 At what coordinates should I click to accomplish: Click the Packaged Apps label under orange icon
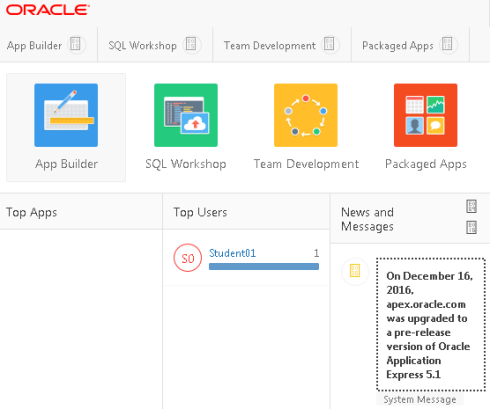[426, 164]
